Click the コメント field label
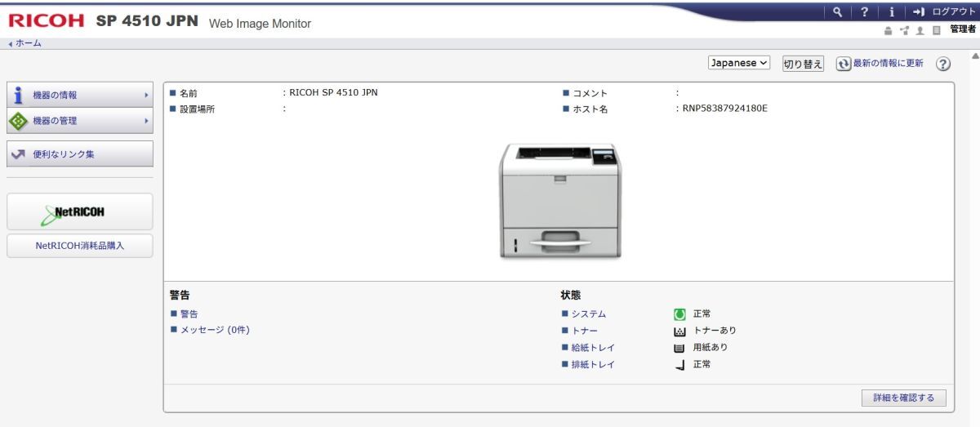Viewport: 980px width, 427px height. pos(590,92)
